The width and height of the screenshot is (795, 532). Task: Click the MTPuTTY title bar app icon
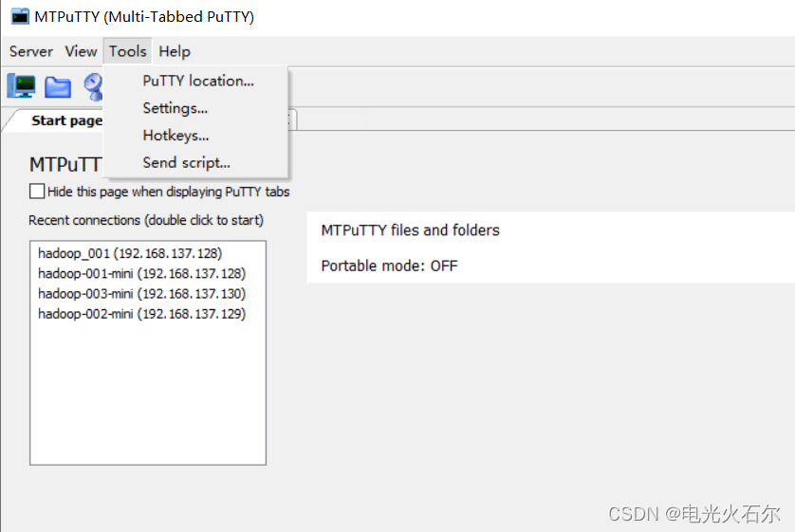click(x=20, y=16)
